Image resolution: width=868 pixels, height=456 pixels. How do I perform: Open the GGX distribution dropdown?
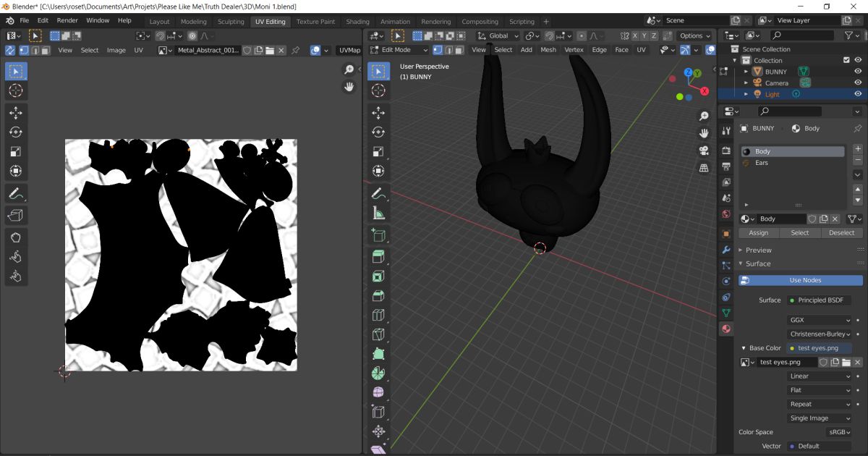[820, 320]
